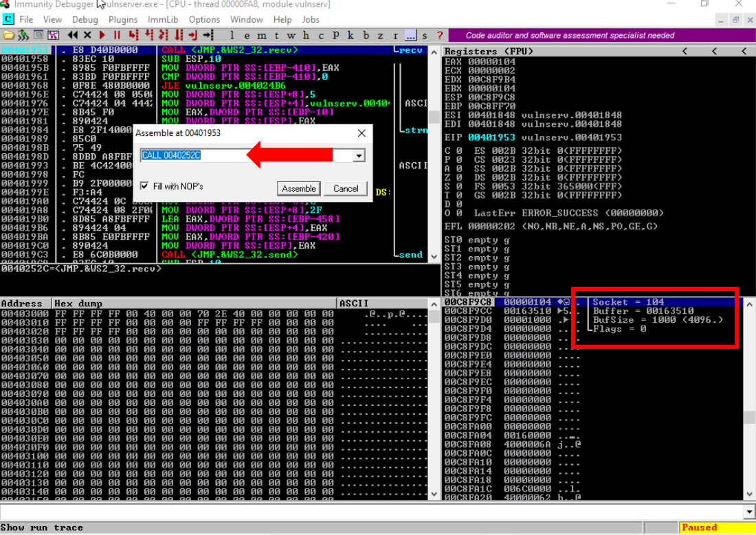The width and height of the screenshot is (756, 535).
Task: Click the Open file folder icon
Action: tap(10, 35)
